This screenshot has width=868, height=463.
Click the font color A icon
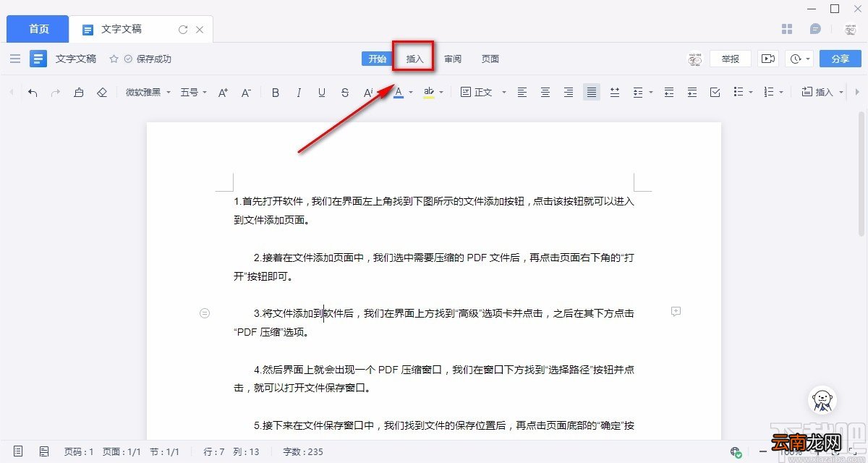click(x=399, y=92)
